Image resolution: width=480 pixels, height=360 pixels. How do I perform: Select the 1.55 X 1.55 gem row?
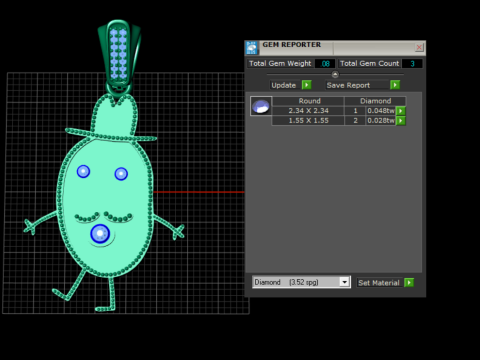pyautogui.click(x=333, y=121)
